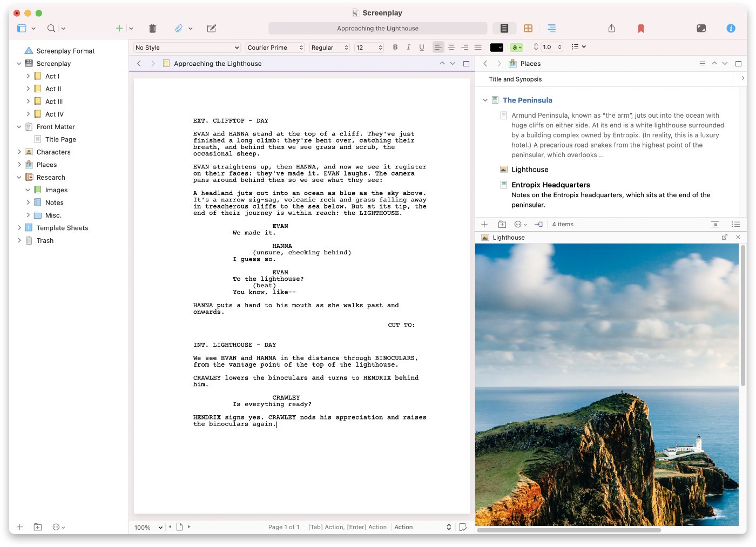Toggle italic formatting
The image size is (756, 547).
pos(408,48)
